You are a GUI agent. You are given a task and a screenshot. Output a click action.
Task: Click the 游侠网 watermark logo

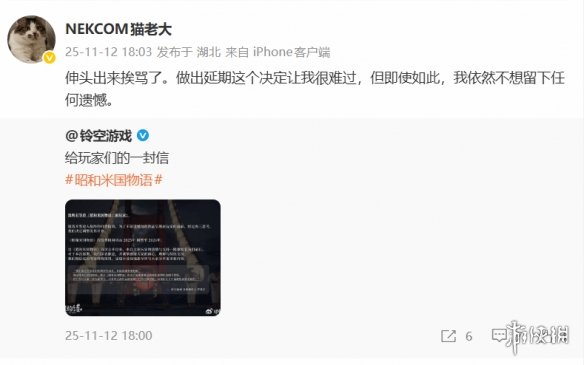pyautogui.click(x=538, y=336)
